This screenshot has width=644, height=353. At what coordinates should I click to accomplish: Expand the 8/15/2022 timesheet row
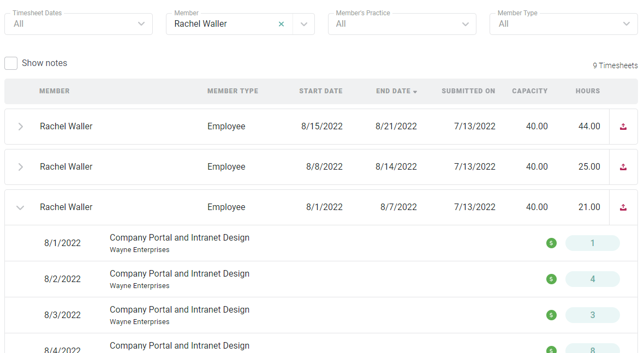[21, 127]
